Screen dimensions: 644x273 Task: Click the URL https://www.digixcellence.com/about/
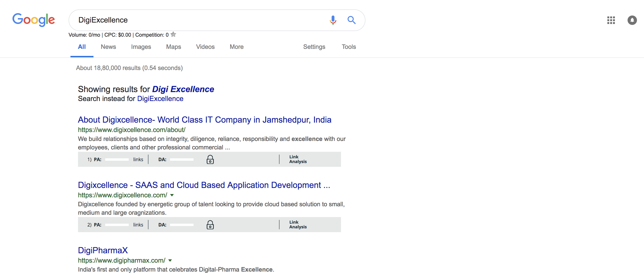pyautogui.click(x=132, y=130)
